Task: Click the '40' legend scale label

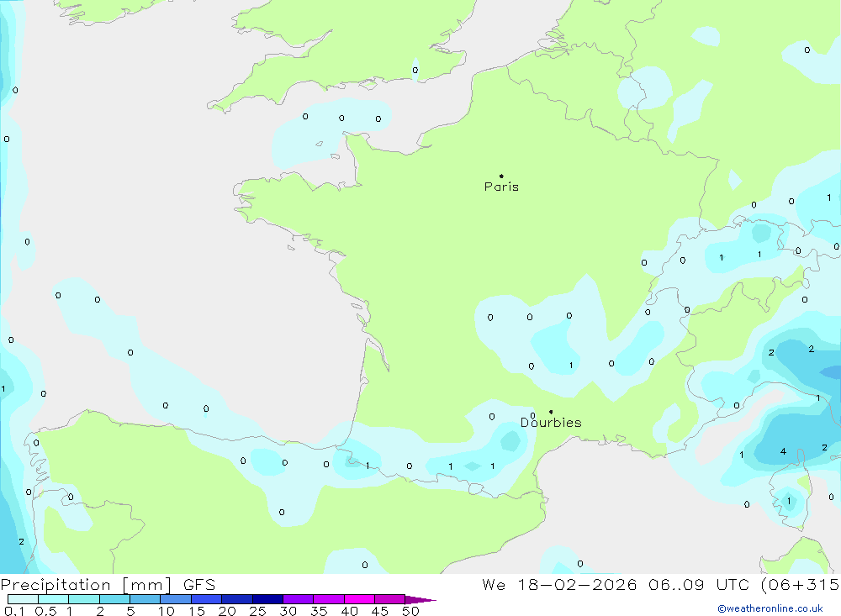Action: (x=350, y=611)
